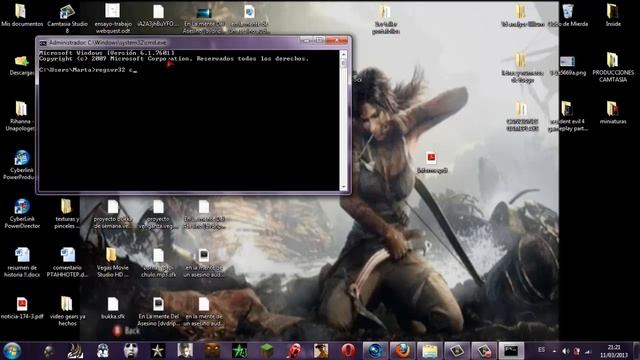640x360 pixels.
Task: Open the ensayo-trabajo webquest.odt file
Action: coord(113,18)
